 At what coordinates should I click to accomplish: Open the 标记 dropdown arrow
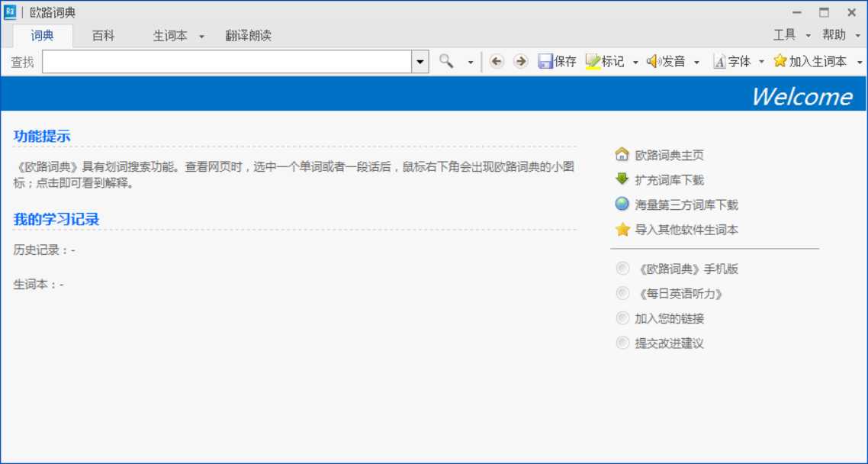pos(635,62)
